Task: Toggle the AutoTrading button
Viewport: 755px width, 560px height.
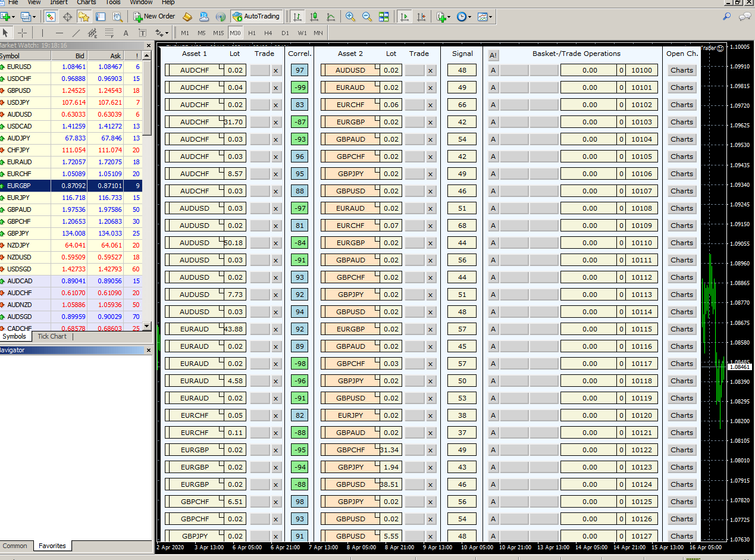Action: click(x=256, y=17)
